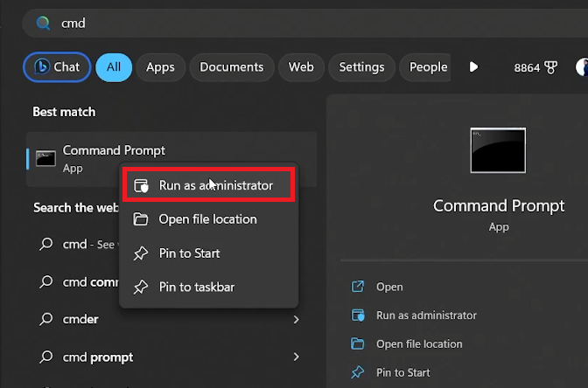Screen dimensions: 588x388
Task: Open Bing Chat tab
Action: tap(57, 67)
